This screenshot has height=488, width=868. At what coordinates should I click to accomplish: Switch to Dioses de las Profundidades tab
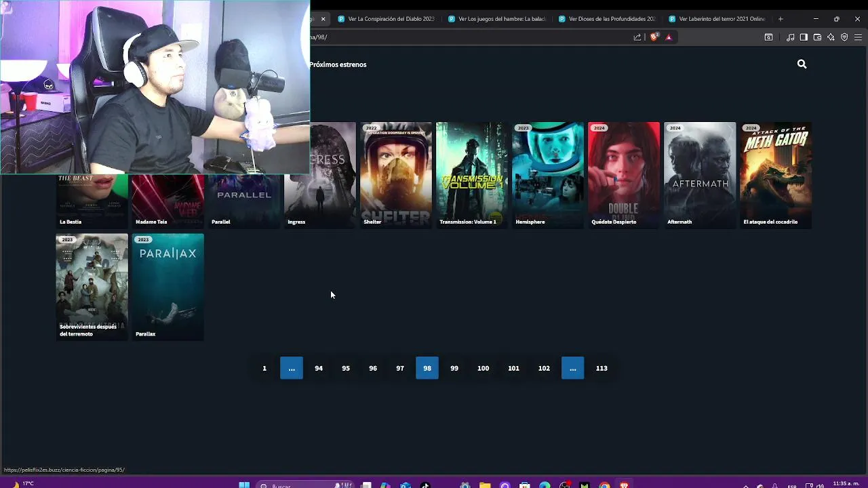pyautogui.click(x=608, y=19)
